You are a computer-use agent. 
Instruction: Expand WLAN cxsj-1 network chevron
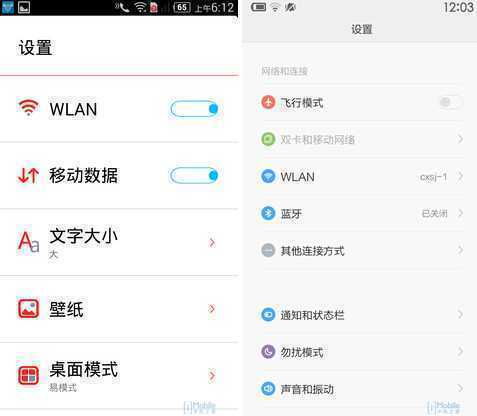click(x=460, y=176)
